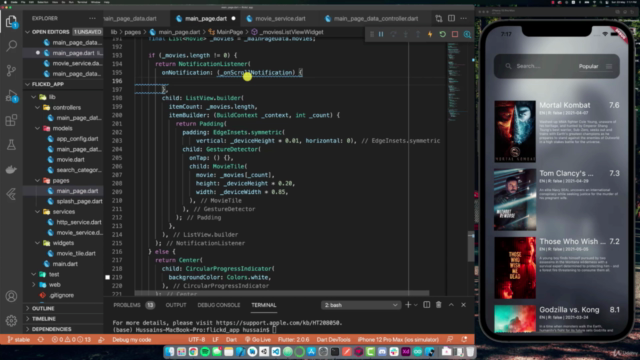Maximize the terminal panel size
The width and height of the screenshot is (640, 360).
coord(451,305)
